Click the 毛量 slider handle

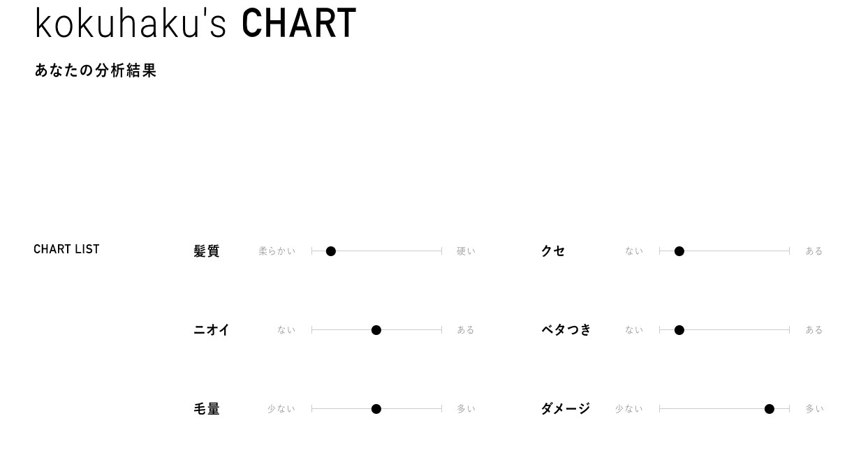tap(376, 409)
